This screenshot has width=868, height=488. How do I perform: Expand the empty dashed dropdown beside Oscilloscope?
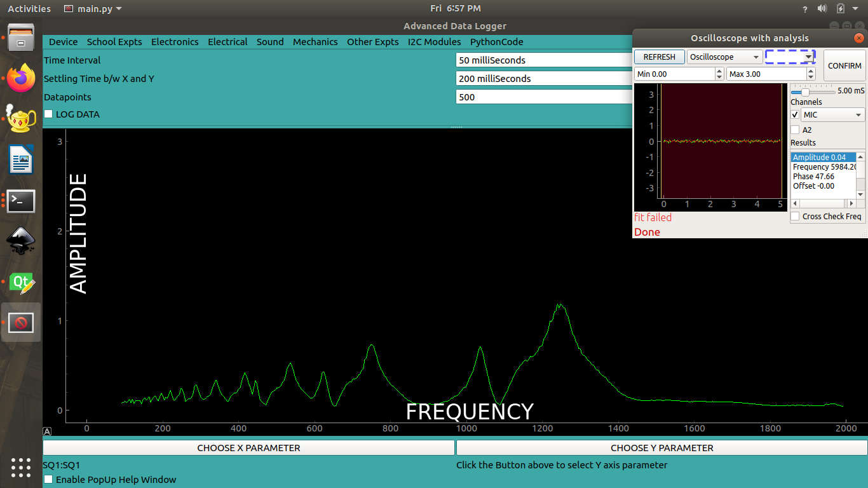790,57
